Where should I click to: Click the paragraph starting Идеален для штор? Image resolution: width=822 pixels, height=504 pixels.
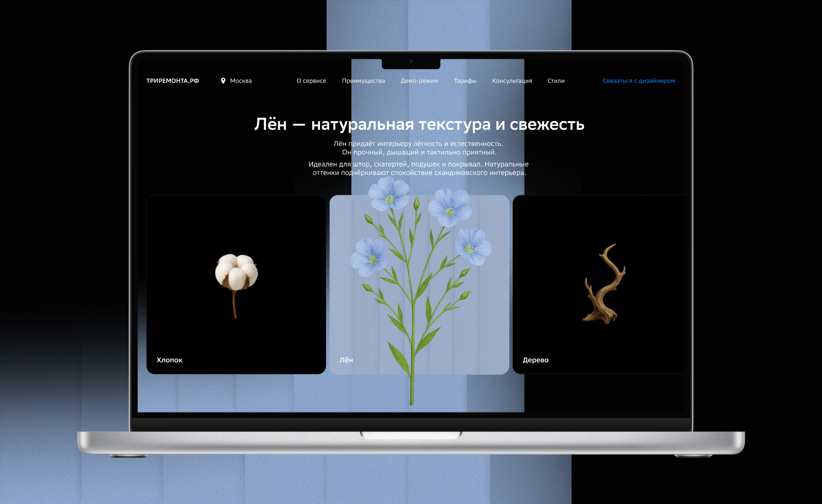[419, 168]
